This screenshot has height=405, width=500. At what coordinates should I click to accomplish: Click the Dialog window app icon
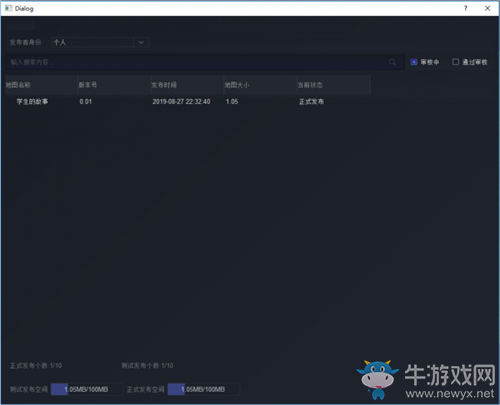8,8
